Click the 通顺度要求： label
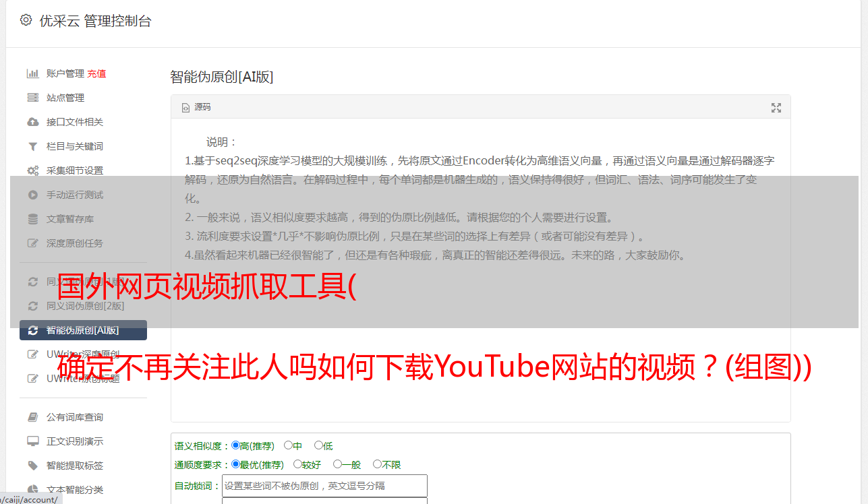Image resolution: width=868 pixels, height=504 pixels. tap(202, 465)
